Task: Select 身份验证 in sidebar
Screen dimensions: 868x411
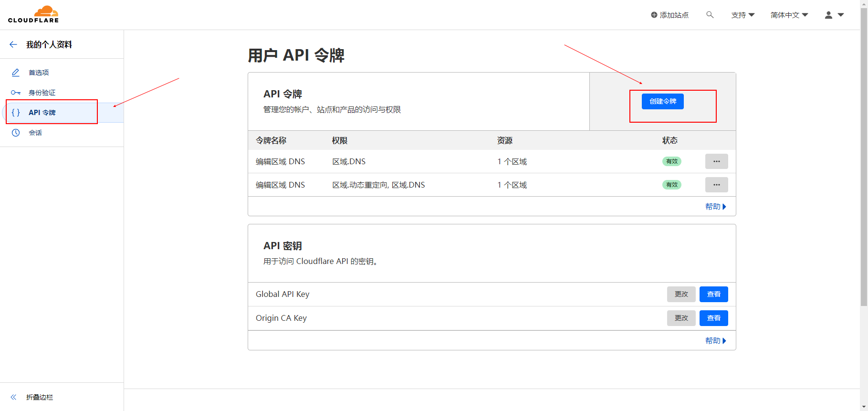Action: coord(42,93)
